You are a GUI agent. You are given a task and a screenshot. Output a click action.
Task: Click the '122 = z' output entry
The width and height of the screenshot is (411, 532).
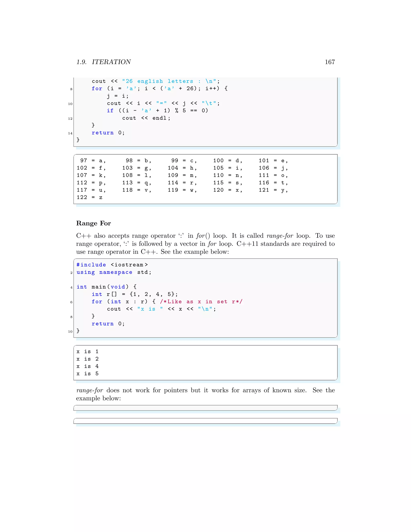click(x=89, y=197)
